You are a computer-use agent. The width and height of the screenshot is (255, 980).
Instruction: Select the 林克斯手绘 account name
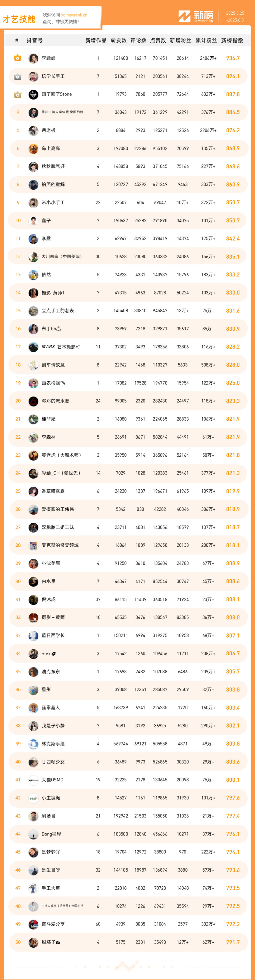[x=53, y=744]
